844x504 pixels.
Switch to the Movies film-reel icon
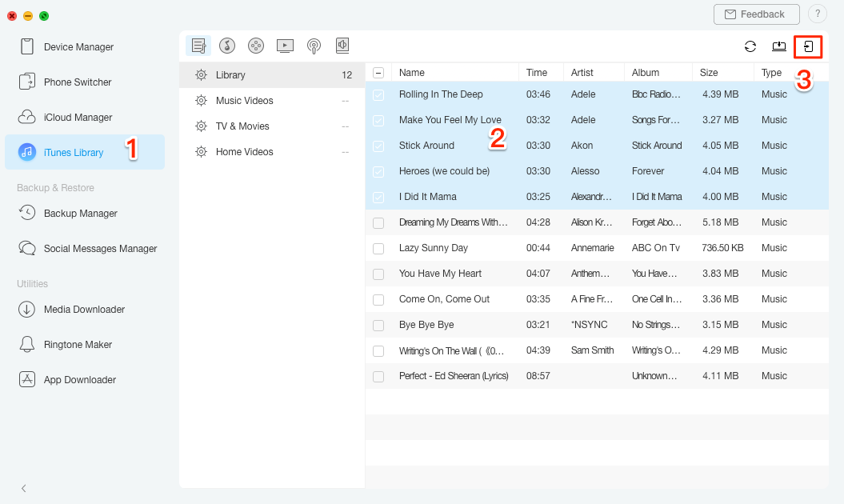(256, 46)
